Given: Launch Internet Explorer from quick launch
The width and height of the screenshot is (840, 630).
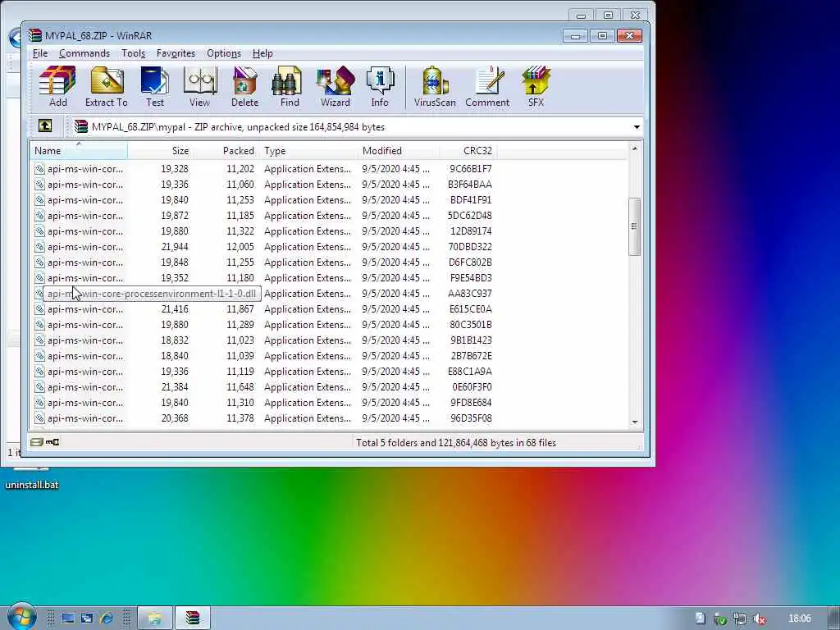Looking at the screenshot, I should 107,619.
